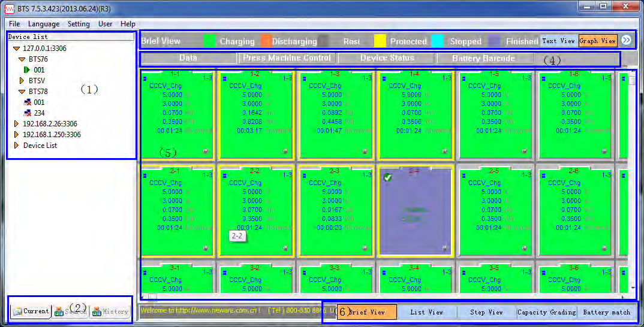Click the small blue marker in channel 3-4

[384, 272]
